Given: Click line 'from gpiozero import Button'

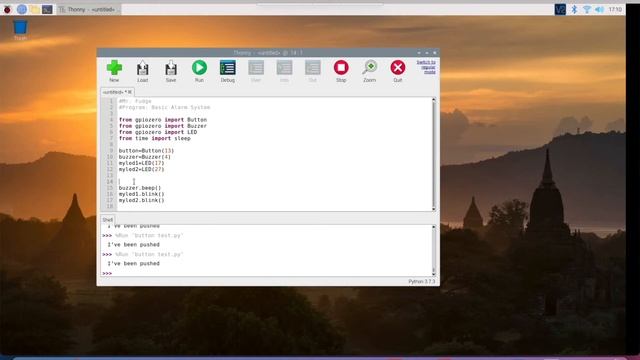Looking at the screenshot, I should click(163, 120).
